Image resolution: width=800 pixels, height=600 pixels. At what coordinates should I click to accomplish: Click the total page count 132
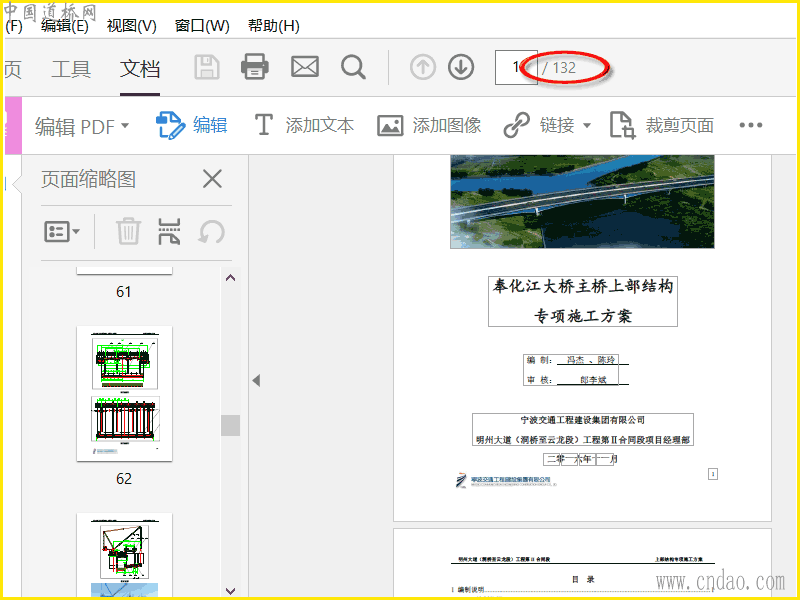click(x=564, y=67)
